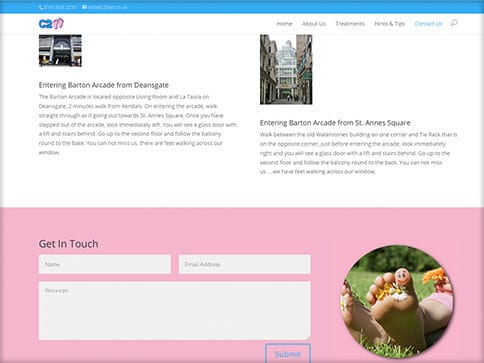Viewport: 484px width, 363px height.
Task: Submit the contact form
Action: [288, 354]
